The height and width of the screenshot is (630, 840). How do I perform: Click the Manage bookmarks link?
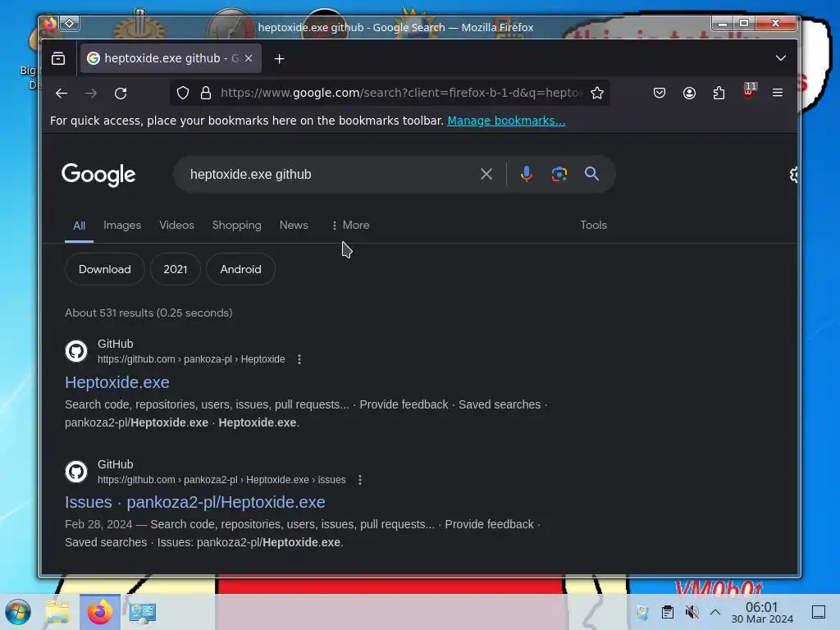tap(506, 121)
